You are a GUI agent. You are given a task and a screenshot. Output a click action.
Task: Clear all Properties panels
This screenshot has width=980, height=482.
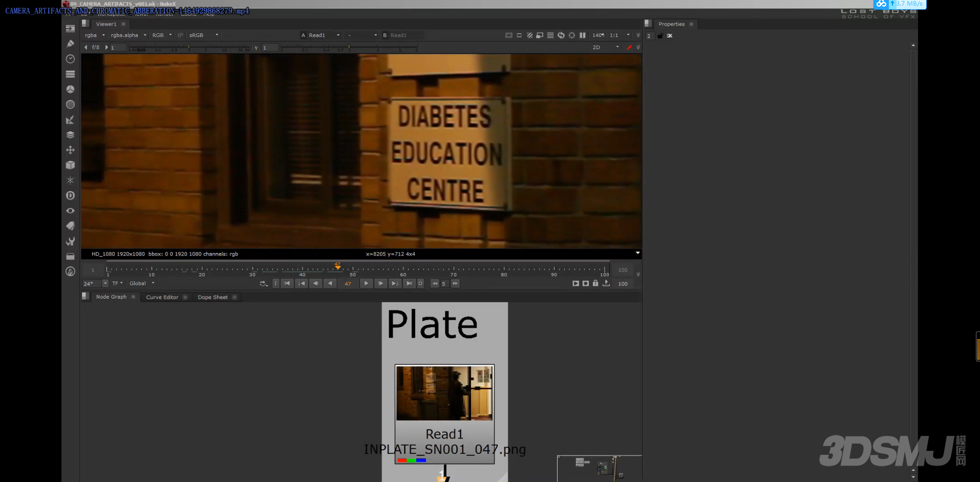670,36
